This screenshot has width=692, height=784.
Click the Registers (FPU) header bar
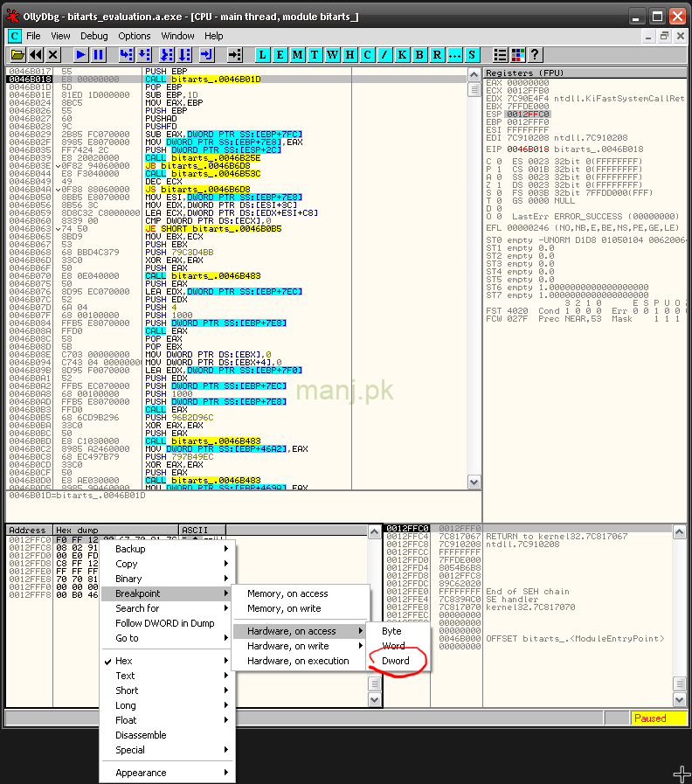click(x=568, y=73)
